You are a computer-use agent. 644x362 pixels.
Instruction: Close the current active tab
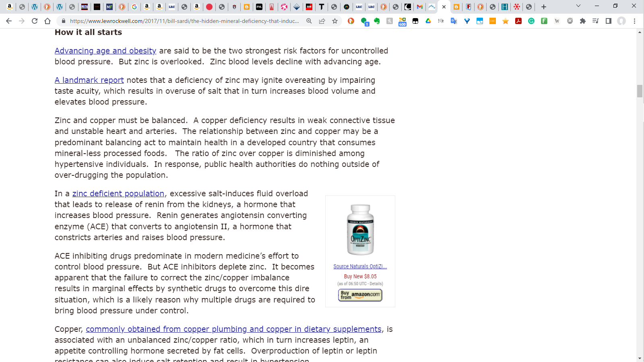tap(444, 7)
